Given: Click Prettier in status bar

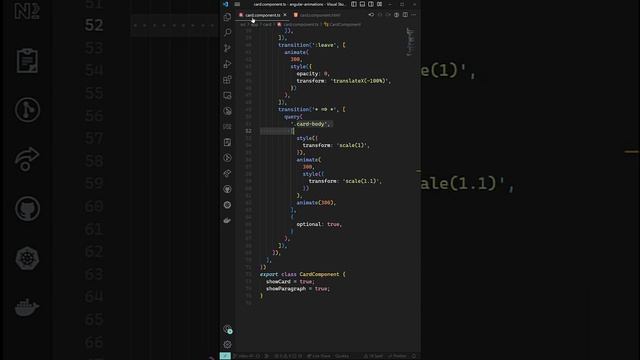Looking at the screenshot, I should click(397, 356).
